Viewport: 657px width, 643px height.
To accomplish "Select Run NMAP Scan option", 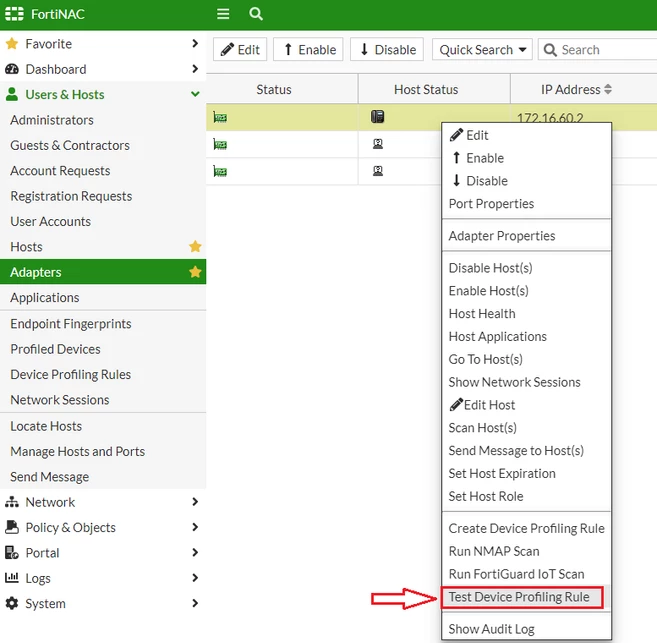I will coord(526,551).
